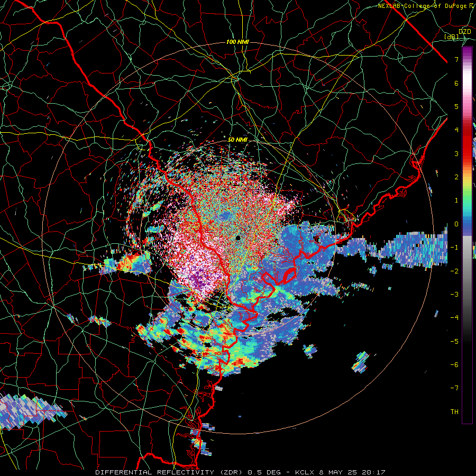Viewport: 476px width, 476px height.
Task: Click the "50 NMI" range ring label
Action: pos(237,140)
